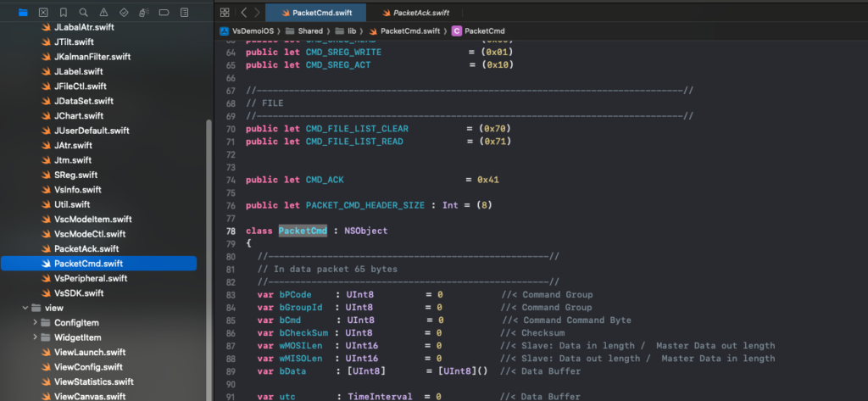This screenshot has width=868, height=401.
Task: Expand the ConfigItem folder
Action: tap(35, 323)
